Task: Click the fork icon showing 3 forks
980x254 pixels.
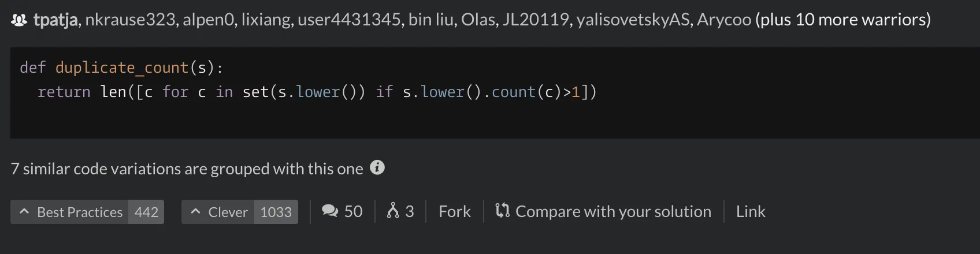Action: (x=393, y=211)
